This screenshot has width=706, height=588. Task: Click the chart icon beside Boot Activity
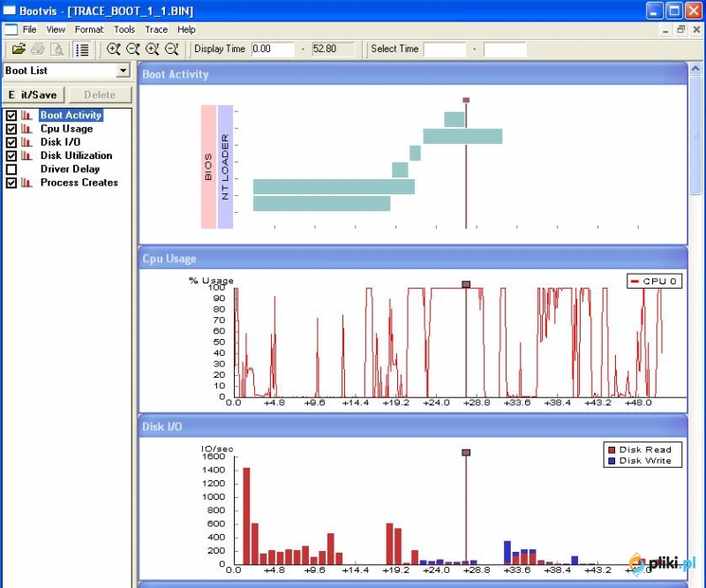pos(26,116)
